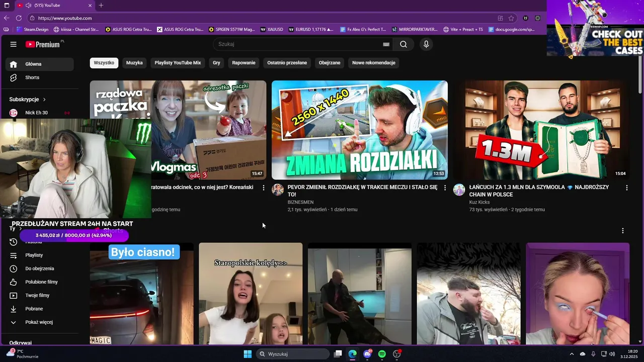Open more options for Koreański video
Image resolution: width=644 pixels, height=362 pixels.
[x=263, y=188]
